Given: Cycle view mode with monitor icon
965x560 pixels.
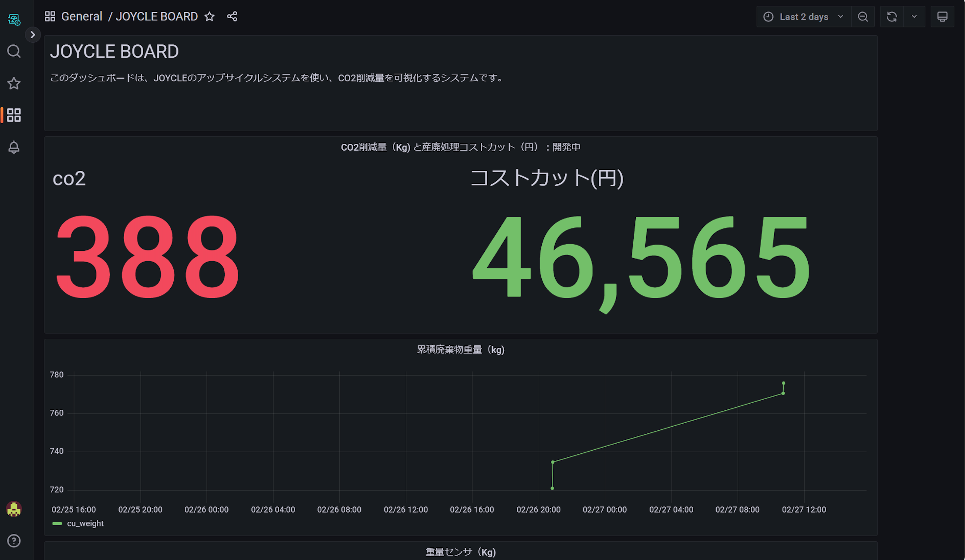Looking at the screenshot, I should (x=942, y=17).
